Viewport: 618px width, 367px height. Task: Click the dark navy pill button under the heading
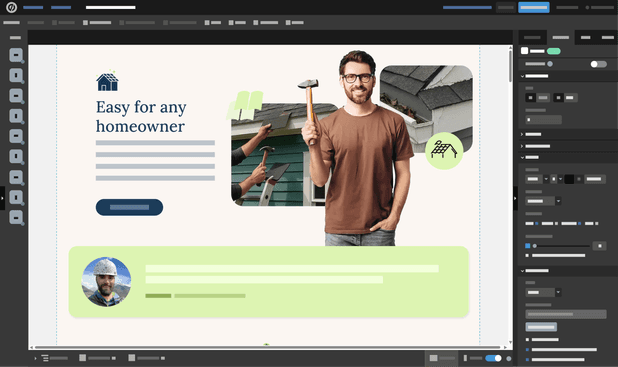[x=129, y=207]
